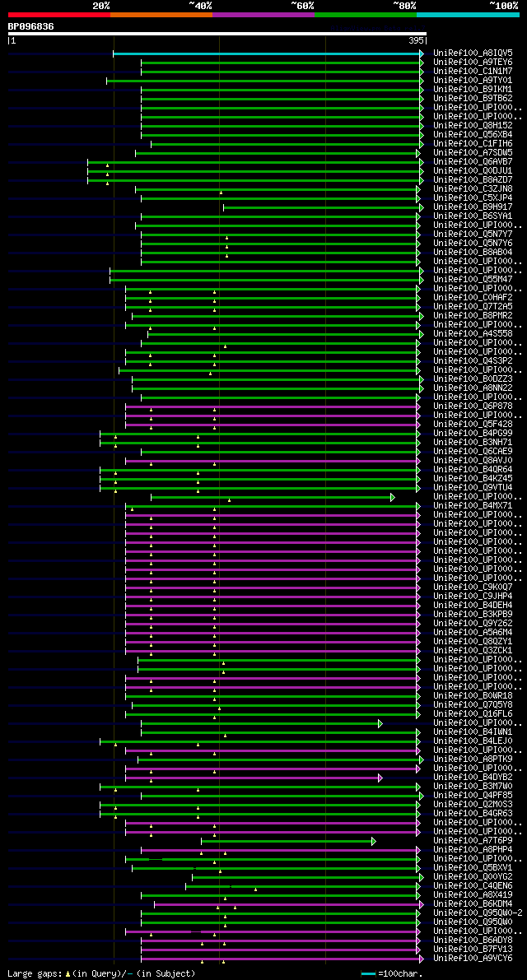This screenshot has width=527, height=980.
Task: Go to the UniRef100_B4DEH4 hit
Action: (x=473, y=606)
